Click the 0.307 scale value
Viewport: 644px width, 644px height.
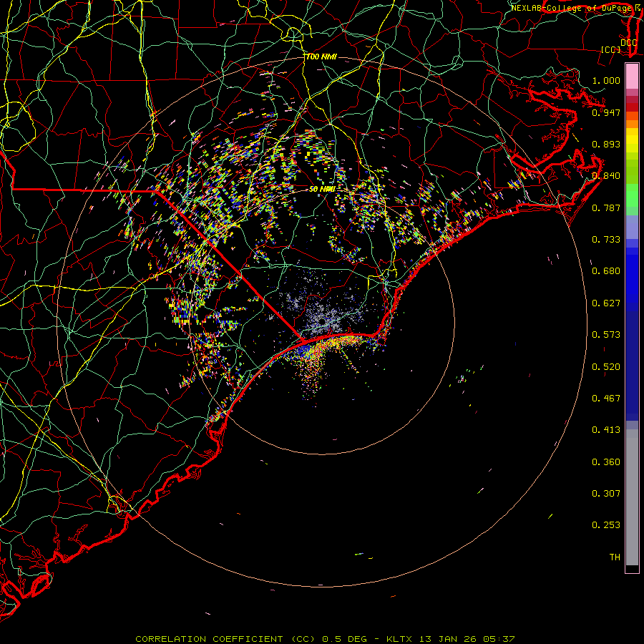[606, 494]
